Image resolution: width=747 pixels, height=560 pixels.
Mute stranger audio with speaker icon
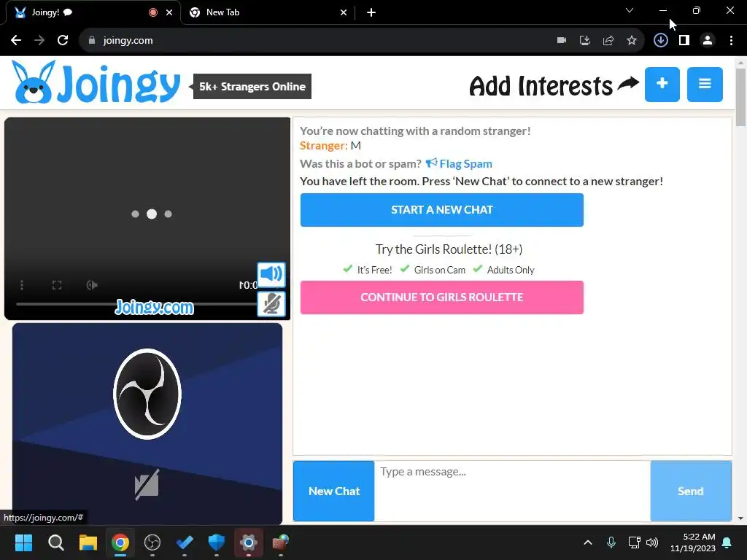point(271,274)
